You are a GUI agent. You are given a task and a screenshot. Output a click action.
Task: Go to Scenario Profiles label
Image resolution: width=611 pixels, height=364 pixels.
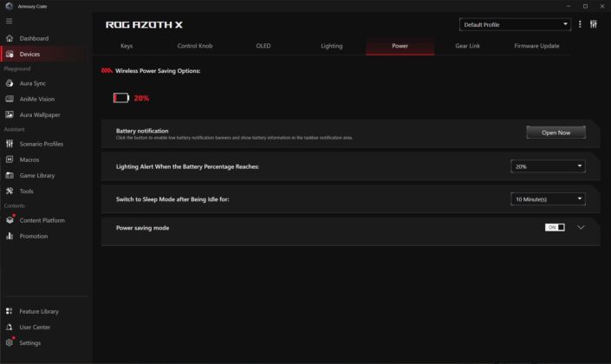[x=42, y=144]
